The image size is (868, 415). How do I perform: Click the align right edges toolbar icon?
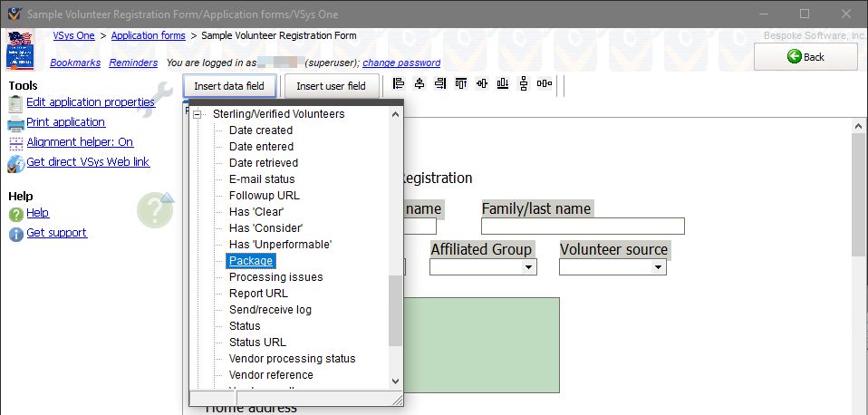440,84
